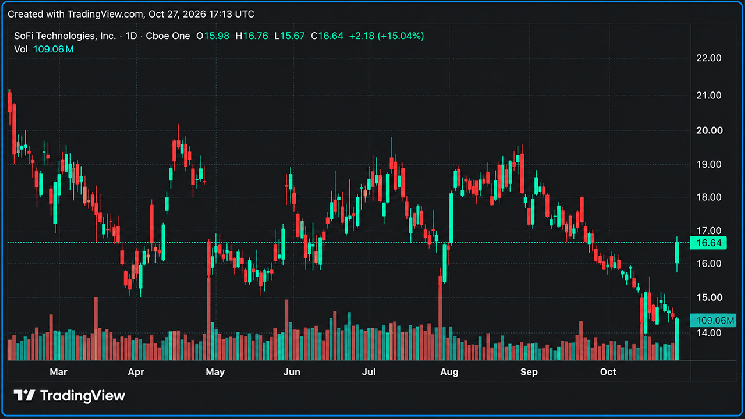
Task: Select the close value C16.64
Action: tap(327, 36)
